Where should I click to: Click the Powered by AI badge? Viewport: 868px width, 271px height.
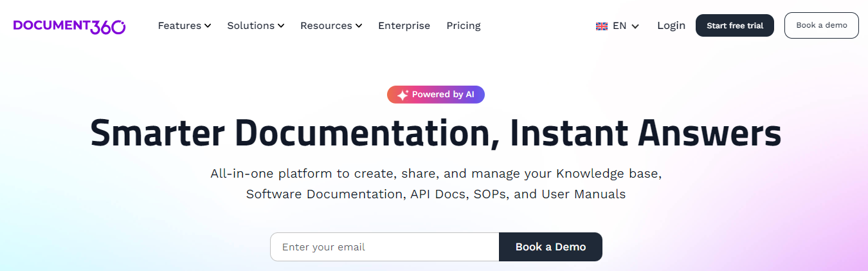pos(435,95)
